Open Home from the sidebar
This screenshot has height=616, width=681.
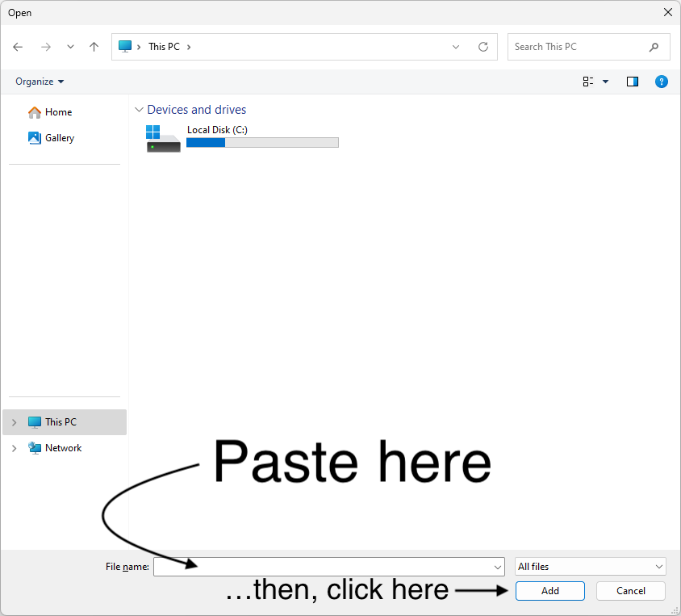point(56,111)
